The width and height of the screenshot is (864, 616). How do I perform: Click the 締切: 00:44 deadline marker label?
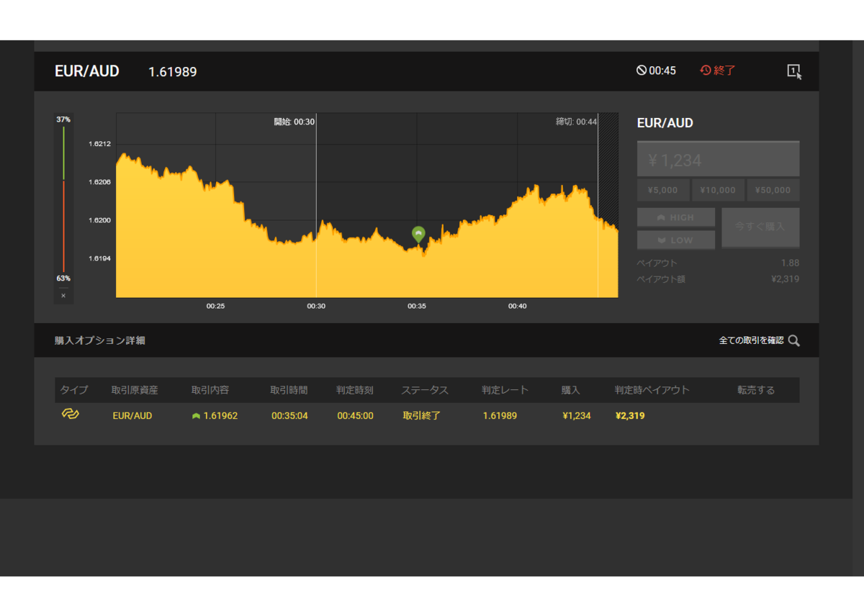(x=576, y=122)
